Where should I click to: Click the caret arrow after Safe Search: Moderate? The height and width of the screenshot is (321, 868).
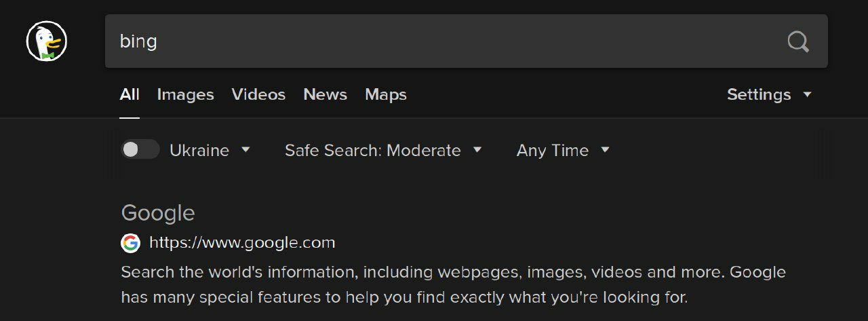477,150
